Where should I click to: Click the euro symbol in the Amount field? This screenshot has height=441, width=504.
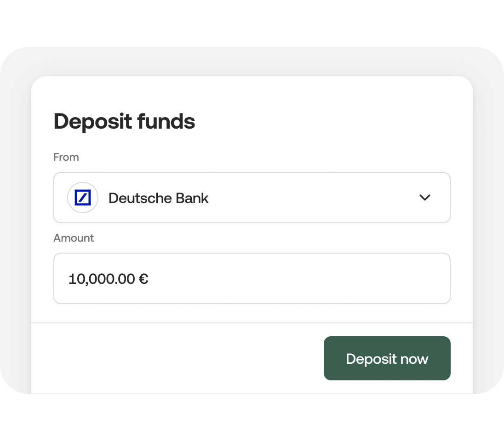point(144,278)
